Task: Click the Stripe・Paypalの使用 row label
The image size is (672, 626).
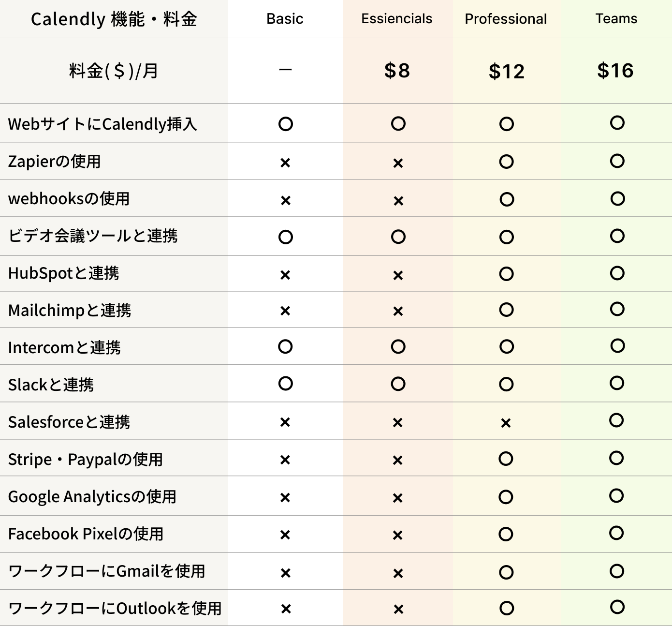Action: pyautogui.click(x=86, y=459)
